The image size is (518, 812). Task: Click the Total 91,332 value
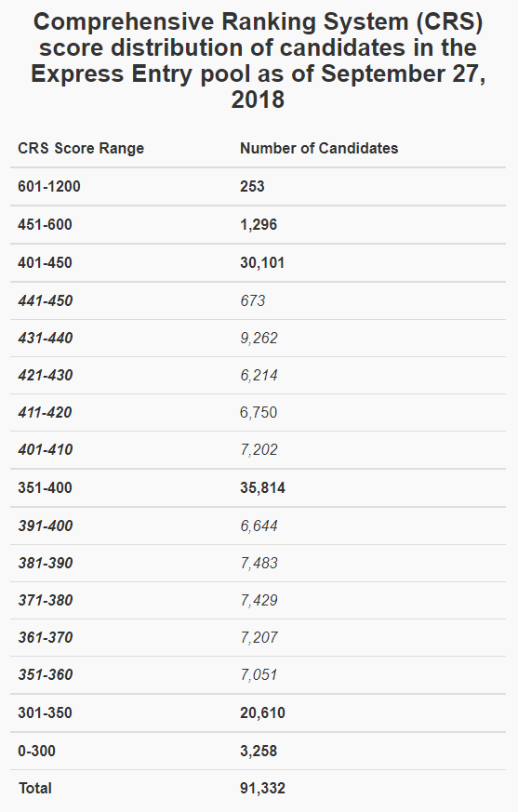pyautogui.click(x=262, y=789)
